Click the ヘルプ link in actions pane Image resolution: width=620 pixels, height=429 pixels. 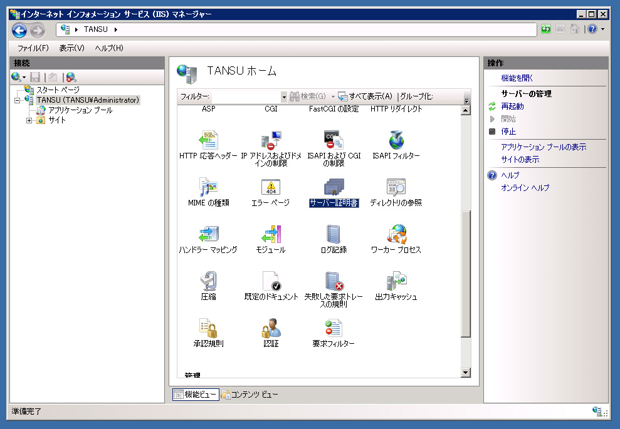(510, 175)
